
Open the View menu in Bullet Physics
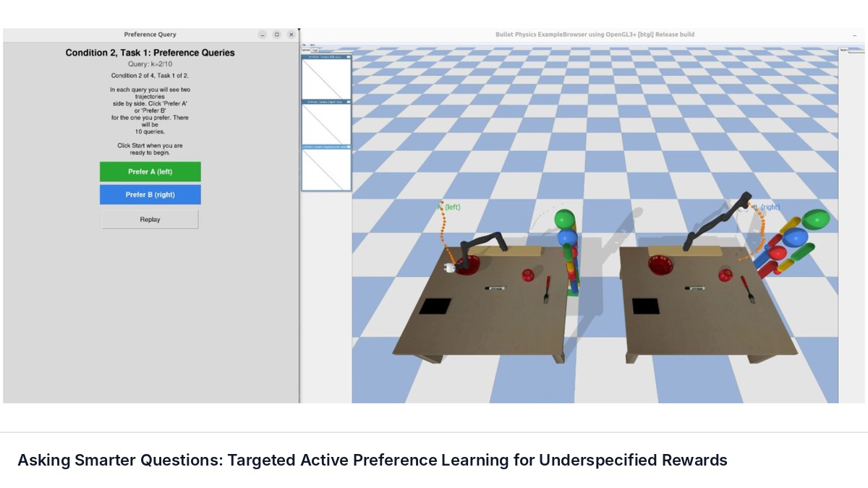[x=312, y=45]
